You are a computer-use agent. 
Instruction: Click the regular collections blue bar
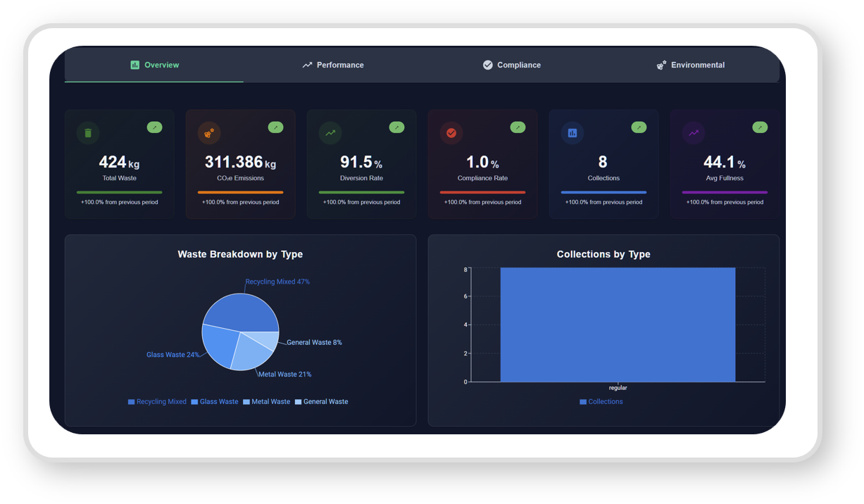[618, 325]
